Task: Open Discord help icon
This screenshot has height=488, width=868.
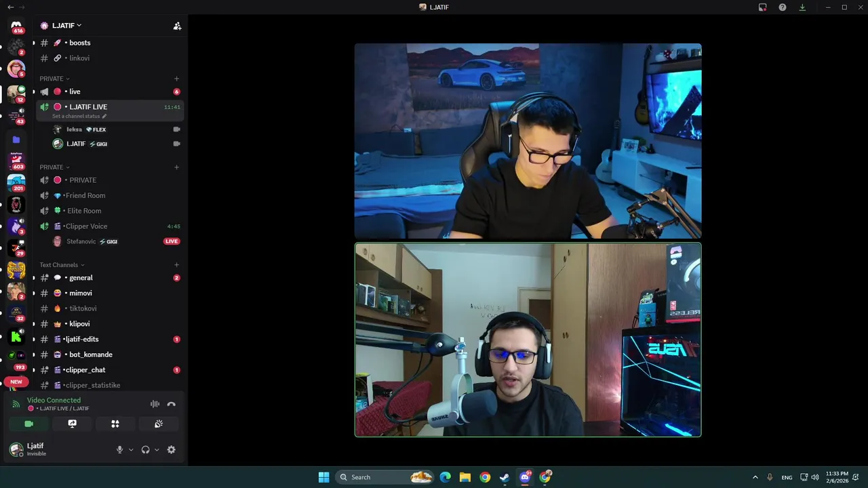Action: click(783, 7)
